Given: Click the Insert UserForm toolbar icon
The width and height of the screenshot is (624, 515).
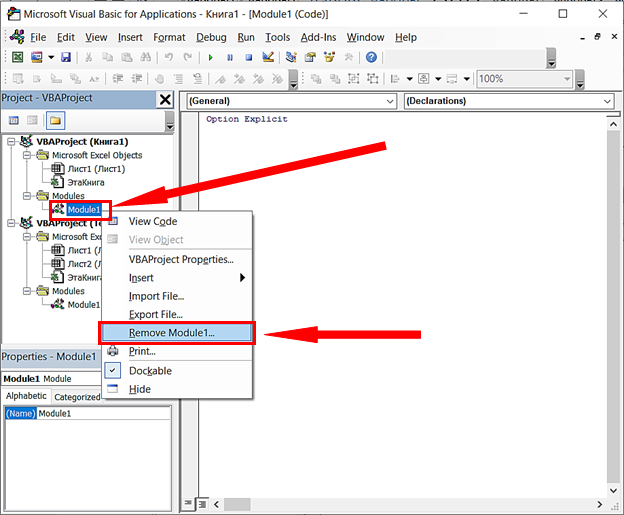Looking at the screenshot, I should (x=37, y=57).
